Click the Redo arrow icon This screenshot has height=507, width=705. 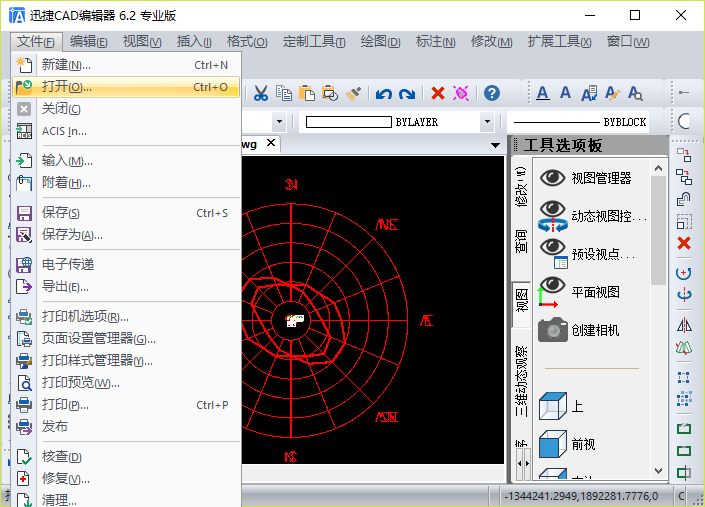tap(407, 93)
